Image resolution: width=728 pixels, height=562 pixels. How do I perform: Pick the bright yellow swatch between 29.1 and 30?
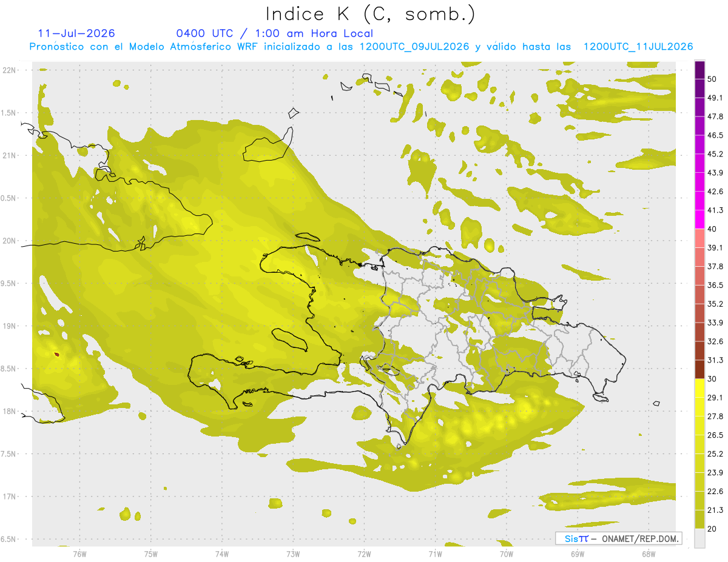click(x=699, y=388)
